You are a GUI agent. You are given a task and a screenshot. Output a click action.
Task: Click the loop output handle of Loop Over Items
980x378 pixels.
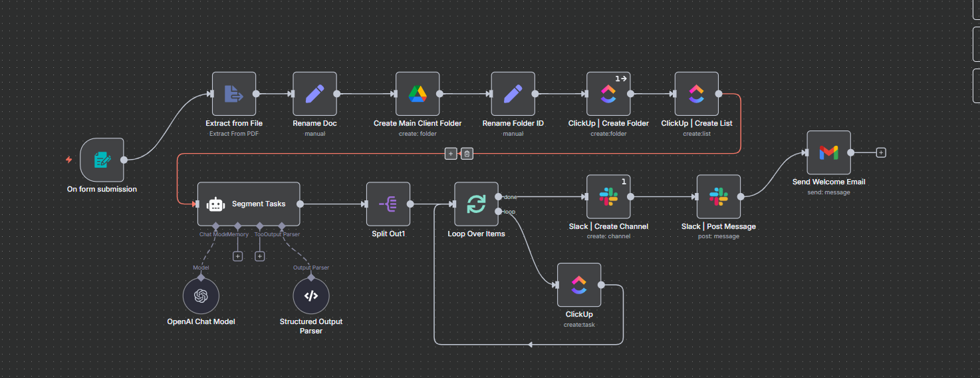pos(499,212)
